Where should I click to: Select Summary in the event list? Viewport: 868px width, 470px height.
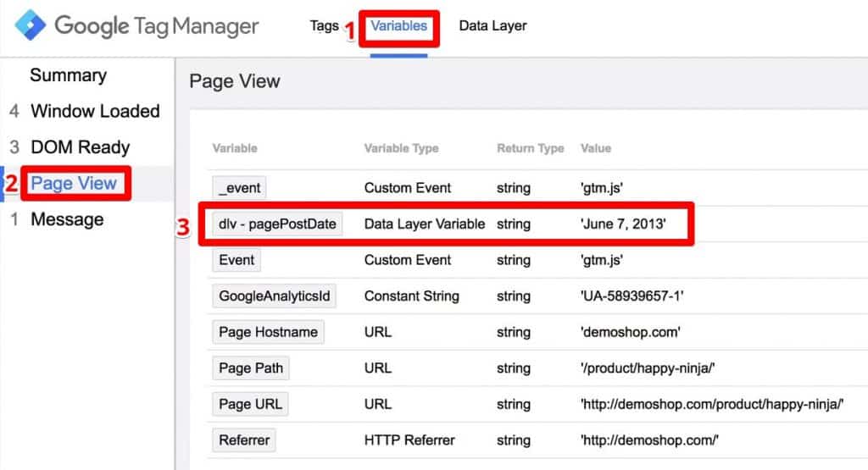click(x=68, y=75)
